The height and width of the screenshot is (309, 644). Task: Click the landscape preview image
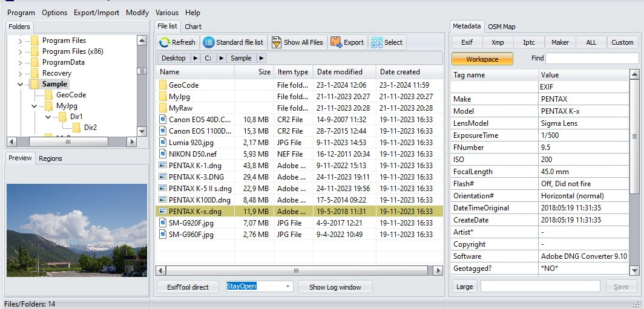(x=77, y=230)
